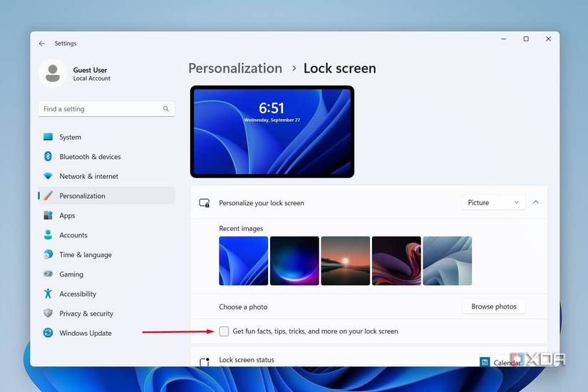The height and width of the screenshot is (392, 588).
Task: Click the Recent images label
Action: pyautogui.click(x=241, y=229)
